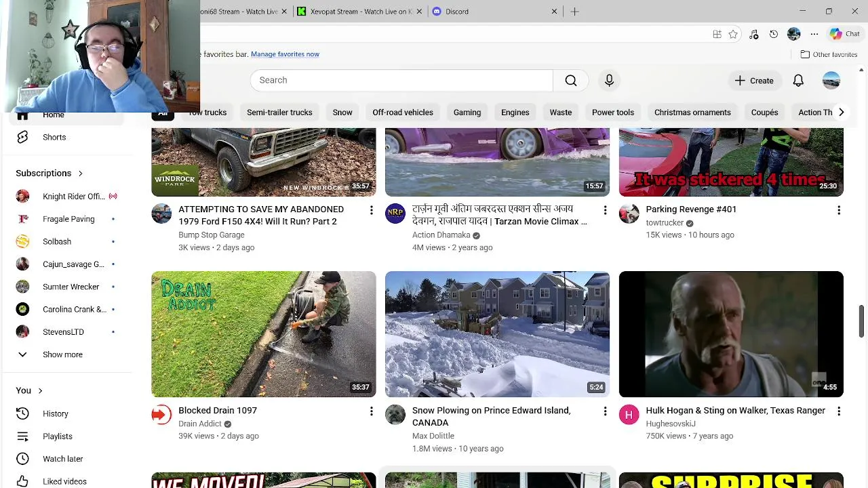Open Drain Addict channel avatar
The height and width of the screenshot is (488, 868).
(x=161, y=415)
